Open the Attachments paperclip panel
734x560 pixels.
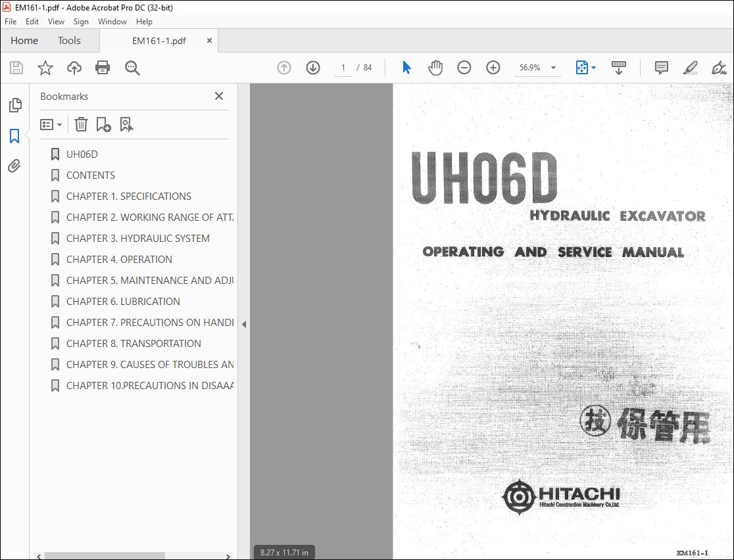(14, 166)
